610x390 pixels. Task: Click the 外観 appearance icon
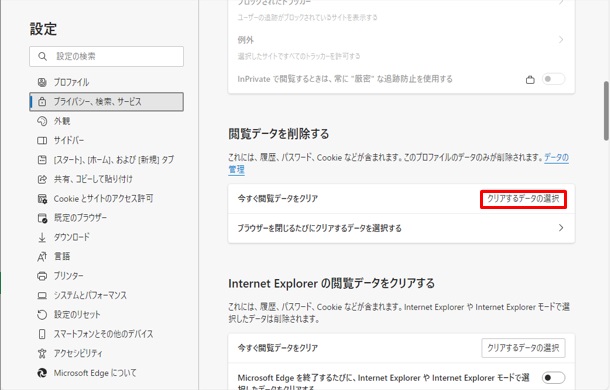tap(42, 121)
